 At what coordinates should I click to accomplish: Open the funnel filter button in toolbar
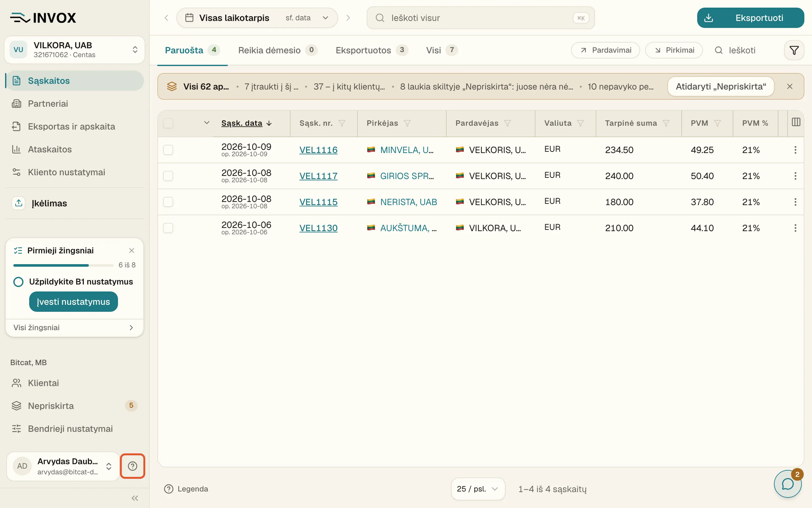(x=794, y=50)
